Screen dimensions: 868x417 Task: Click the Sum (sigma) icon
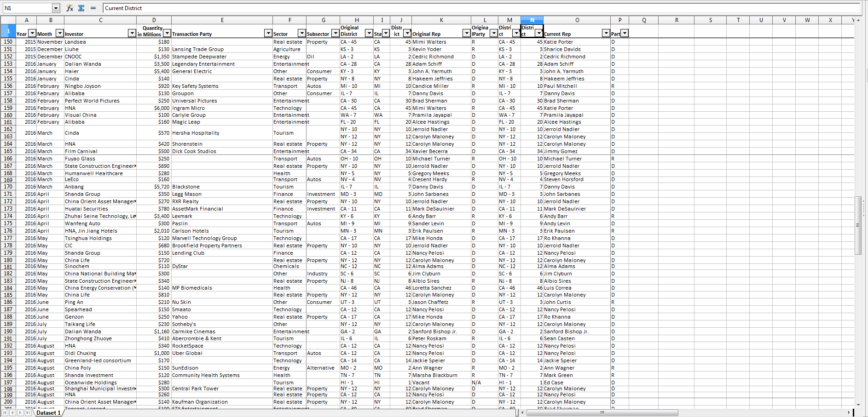click(x=81, y=8)
